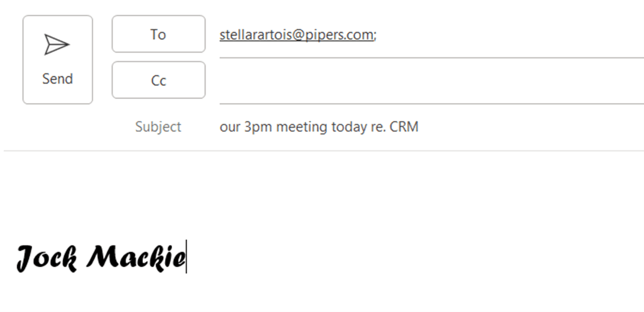
Task: Focus the Subject line text
Action: pos(319,127)
